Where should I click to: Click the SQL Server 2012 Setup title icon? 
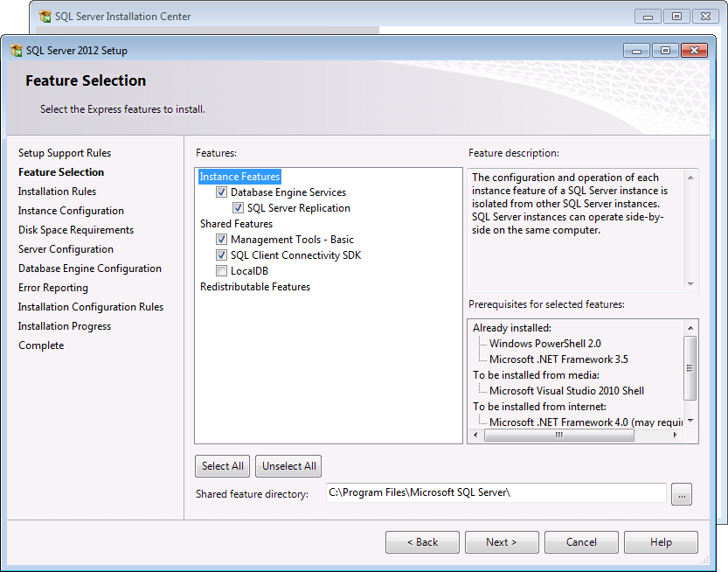click(x=17, y=50)
